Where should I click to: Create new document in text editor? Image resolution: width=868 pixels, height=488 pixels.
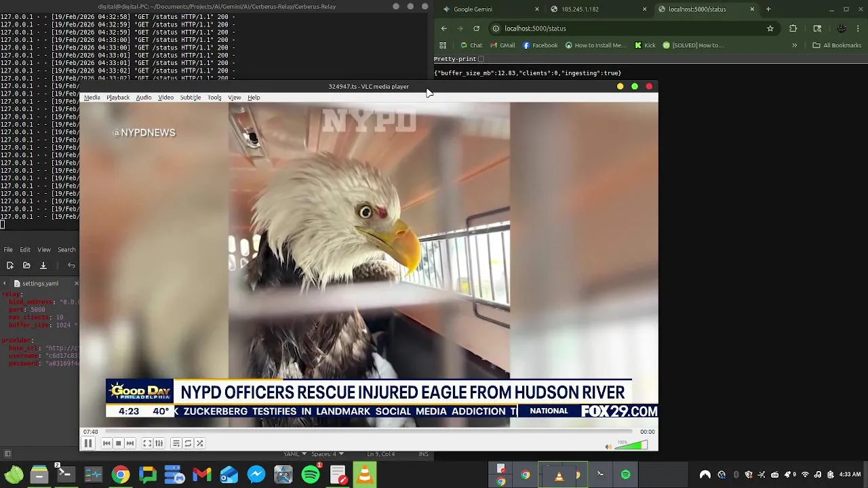click(10, 266)
